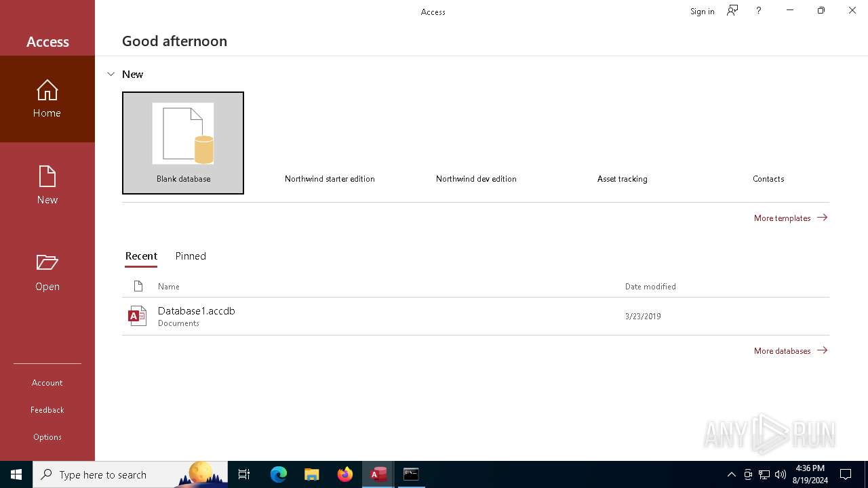Screen dimensions: 868x488
Task: Open the taskbar clock and calendar
Action: tap(810, 474)
